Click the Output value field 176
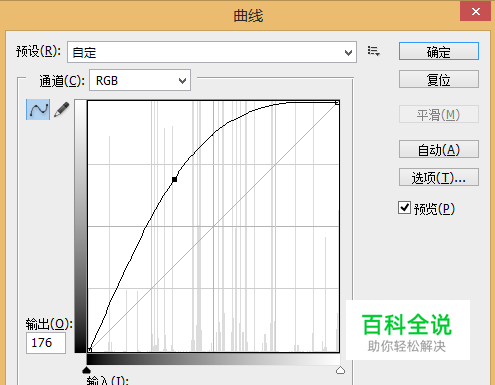 46,343
